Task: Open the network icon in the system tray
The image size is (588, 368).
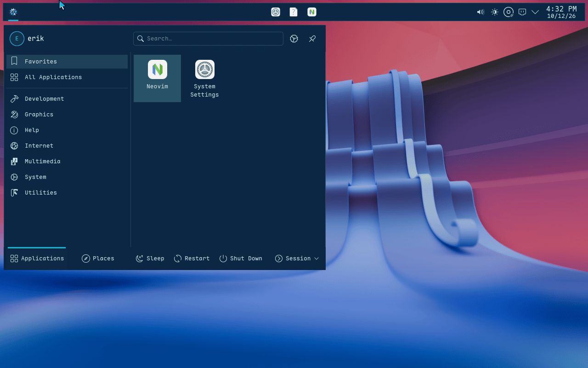Action: tap(522, 12)
